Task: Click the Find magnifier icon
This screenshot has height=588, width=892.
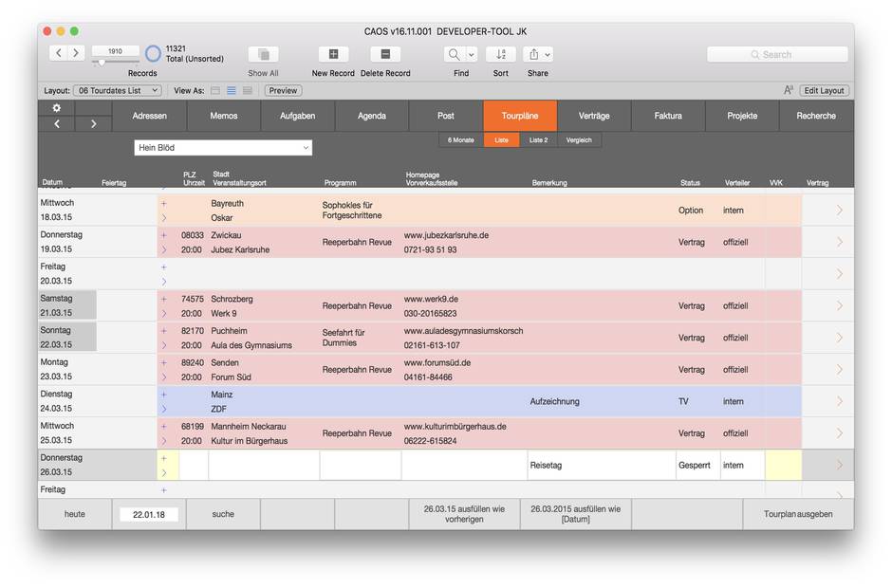Action: [x=454, y=54]
